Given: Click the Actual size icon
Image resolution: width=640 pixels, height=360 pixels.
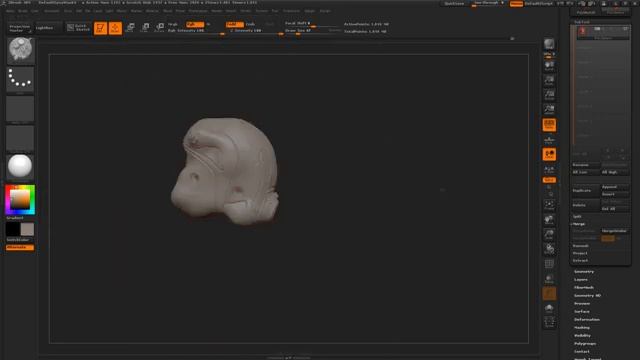Looking at the screenshot, I should coord(549,95).
